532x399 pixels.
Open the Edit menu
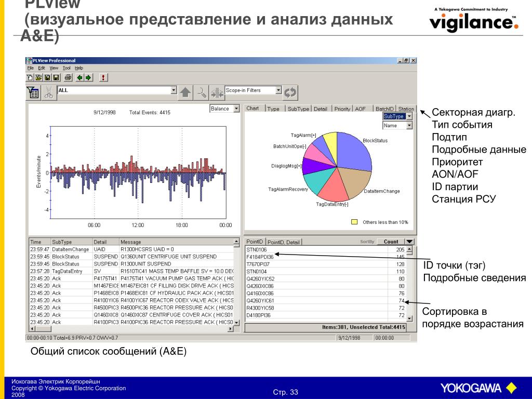click(x=42, y=68)
